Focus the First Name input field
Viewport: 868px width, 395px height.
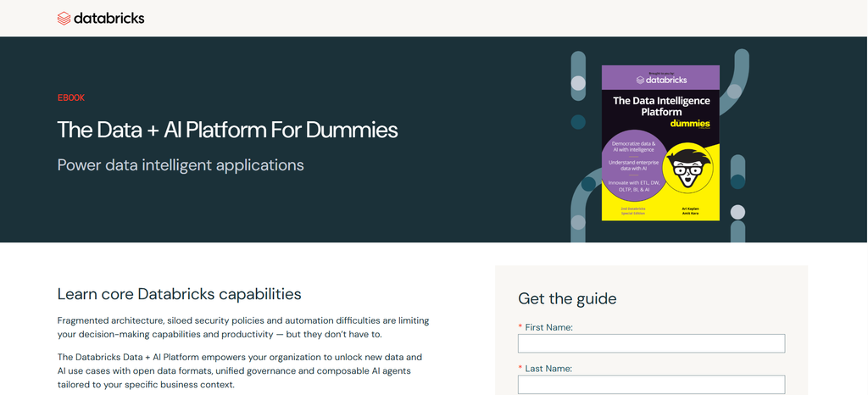(651, 343)
